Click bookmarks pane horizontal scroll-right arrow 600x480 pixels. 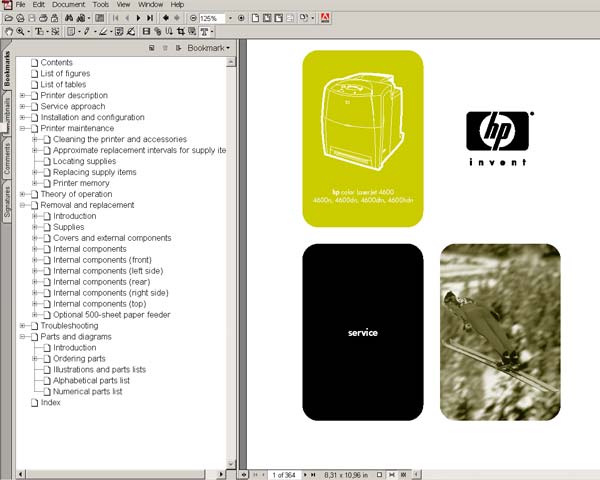click(x=221, y=475)
